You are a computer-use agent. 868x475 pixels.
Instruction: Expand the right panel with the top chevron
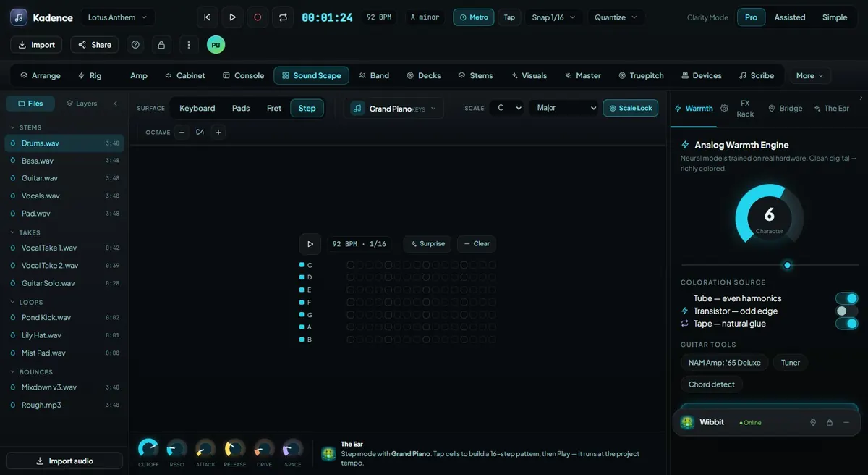point(861,98)
